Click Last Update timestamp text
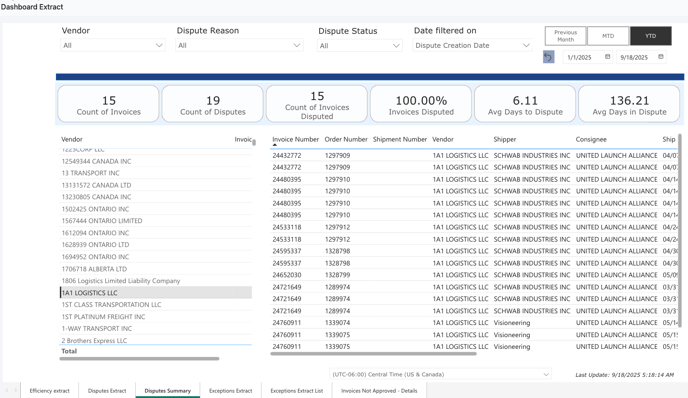 point(624,375)
